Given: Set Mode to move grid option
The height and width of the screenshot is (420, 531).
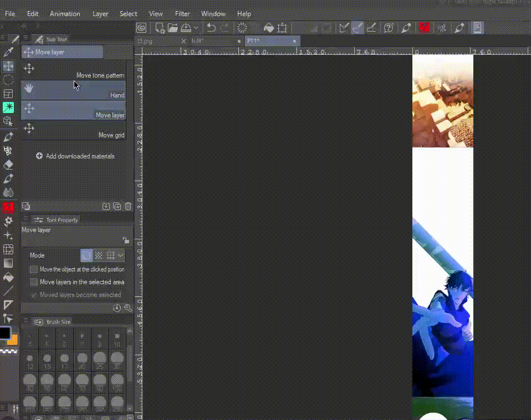Looking at the screenshot, I should tap(111, 255).
